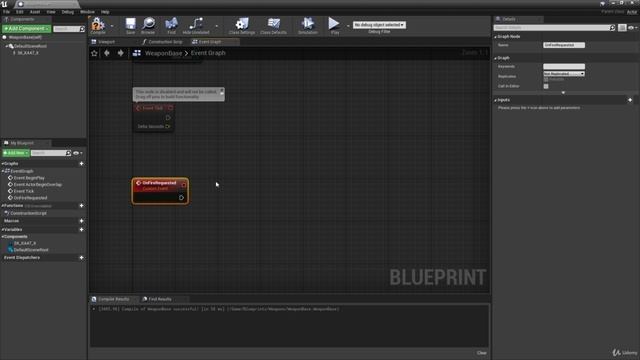640x360 pixels.
Task: Collapse DefaultSceneRoot in Components tree
Action: click(7, 46)
